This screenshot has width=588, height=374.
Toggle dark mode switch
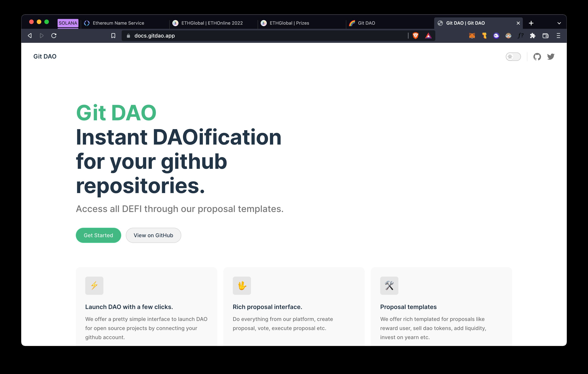(x=513, y=57)
